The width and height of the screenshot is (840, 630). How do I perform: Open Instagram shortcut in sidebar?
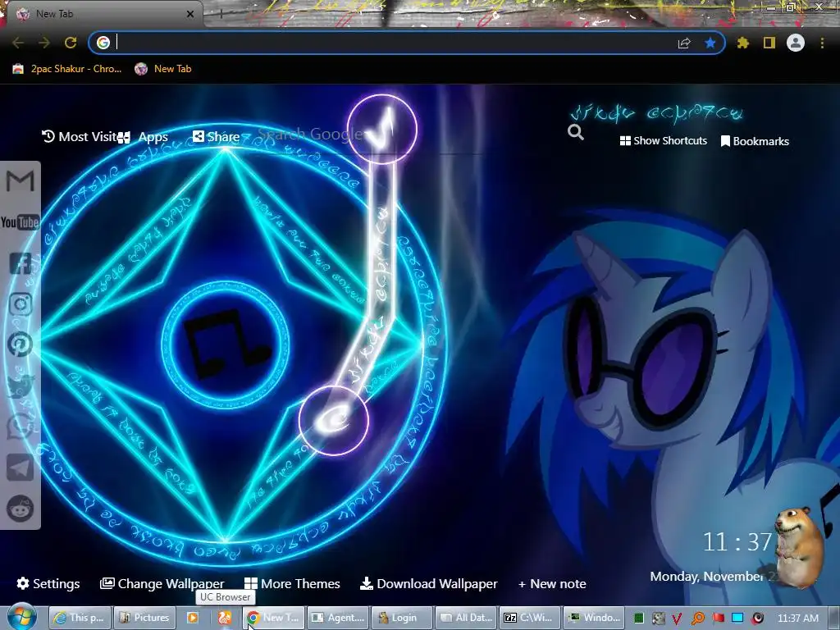pyautogui.click(x=21, y=304)
